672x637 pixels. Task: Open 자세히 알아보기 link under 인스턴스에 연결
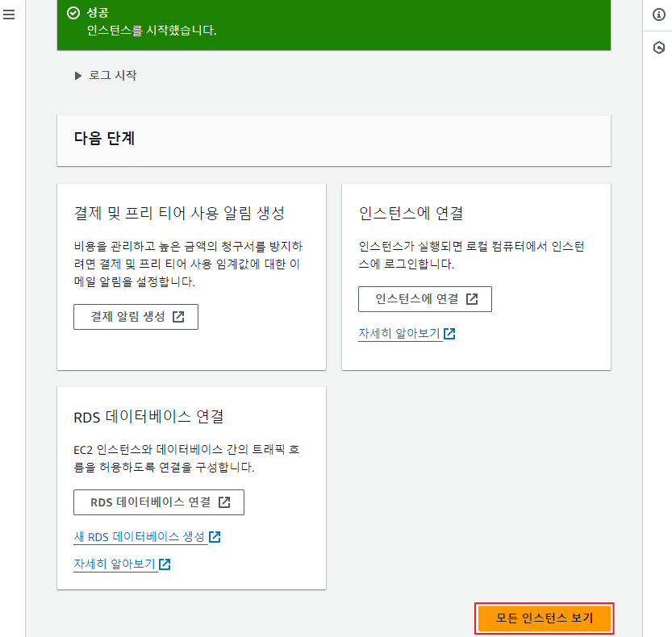point(407,333)
